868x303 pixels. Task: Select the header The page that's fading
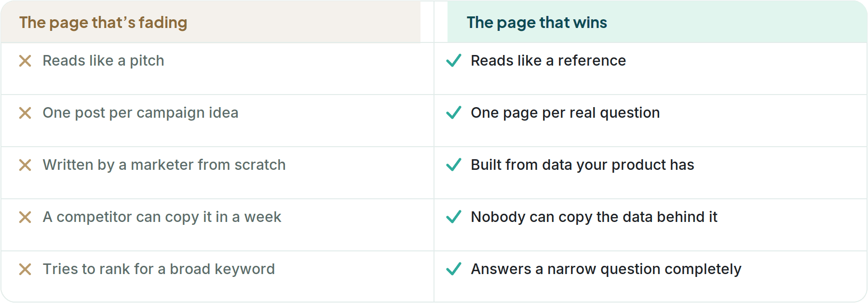[x=103, y=23]
